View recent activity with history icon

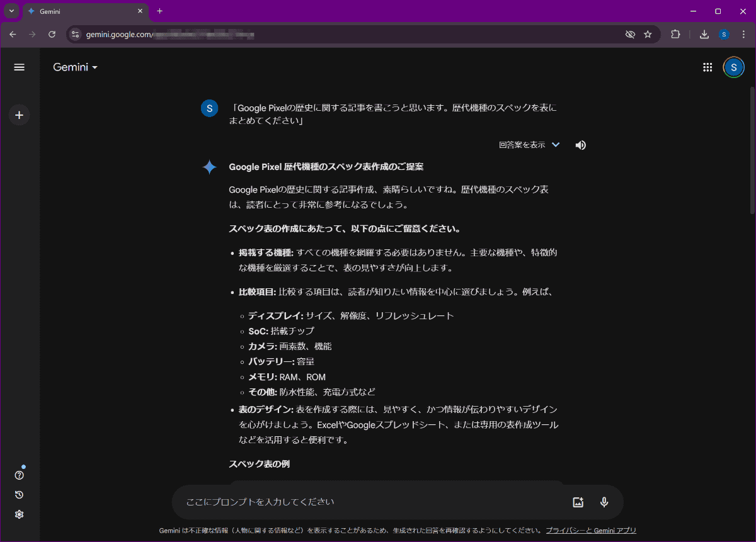coord(19,495)
